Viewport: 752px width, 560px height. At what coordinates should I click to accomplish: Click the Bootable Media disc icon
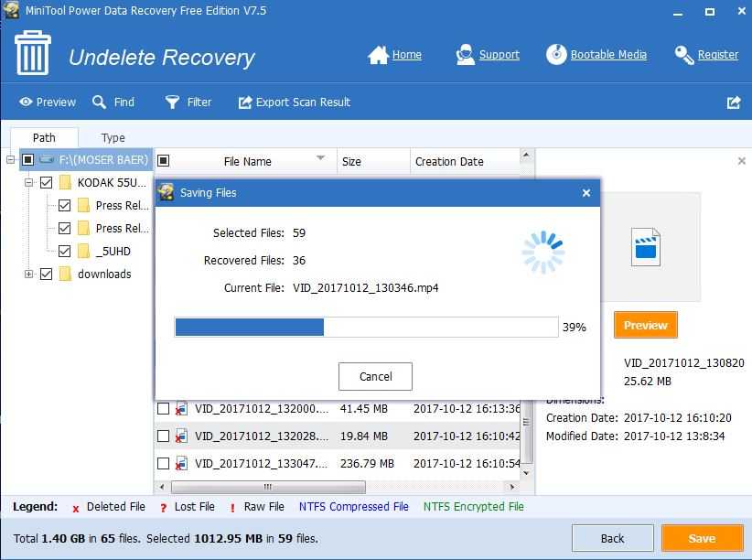tap(556, 55)
